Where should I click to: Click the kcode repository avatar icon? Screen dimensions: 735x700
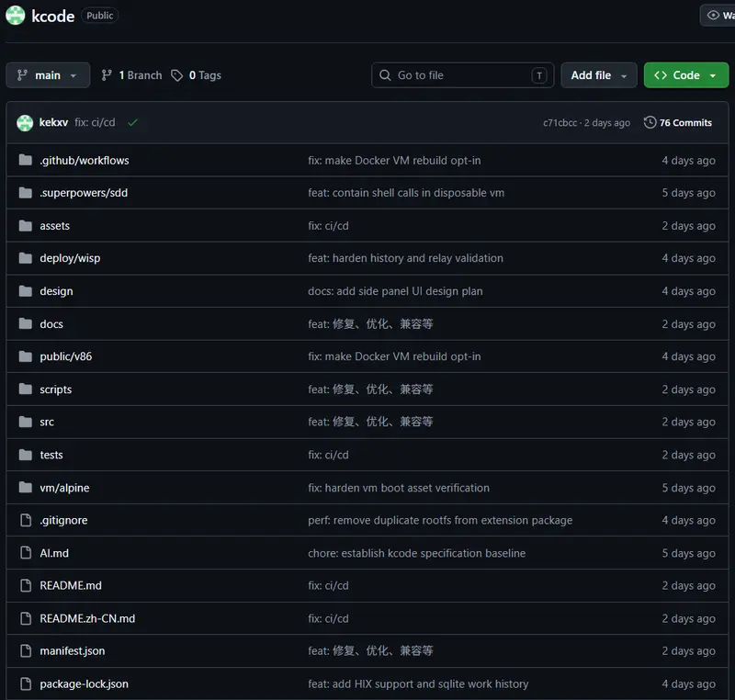(15, 16)
